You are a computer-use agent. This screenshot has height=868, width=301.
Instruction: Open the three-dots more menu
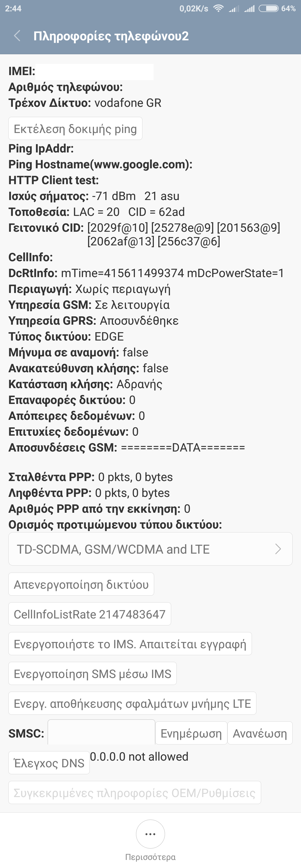tap(150, 834)
